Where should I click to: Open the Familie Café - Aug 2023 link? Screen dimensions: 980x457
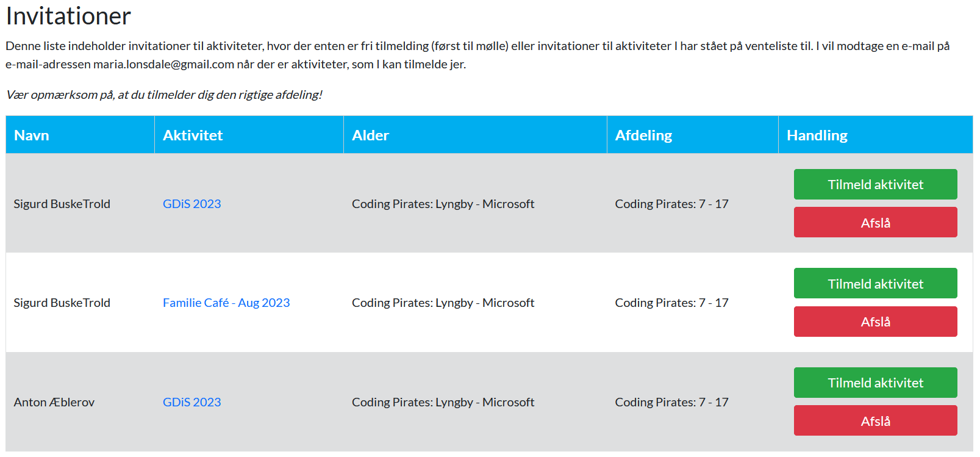click(226, 303)
